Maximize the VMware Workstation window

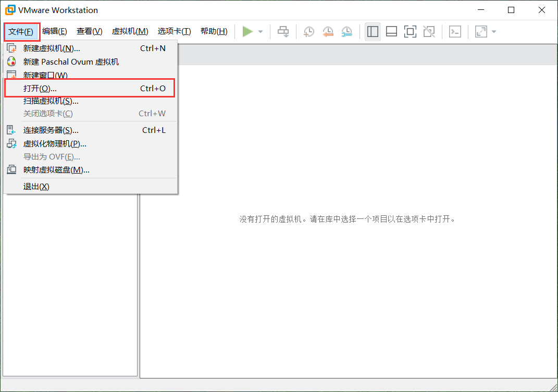pos(511,10)
